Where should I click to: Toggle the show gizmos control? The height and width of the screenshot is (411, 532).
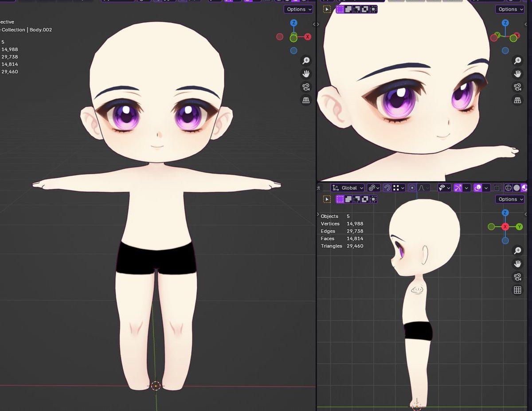point(458,188)
